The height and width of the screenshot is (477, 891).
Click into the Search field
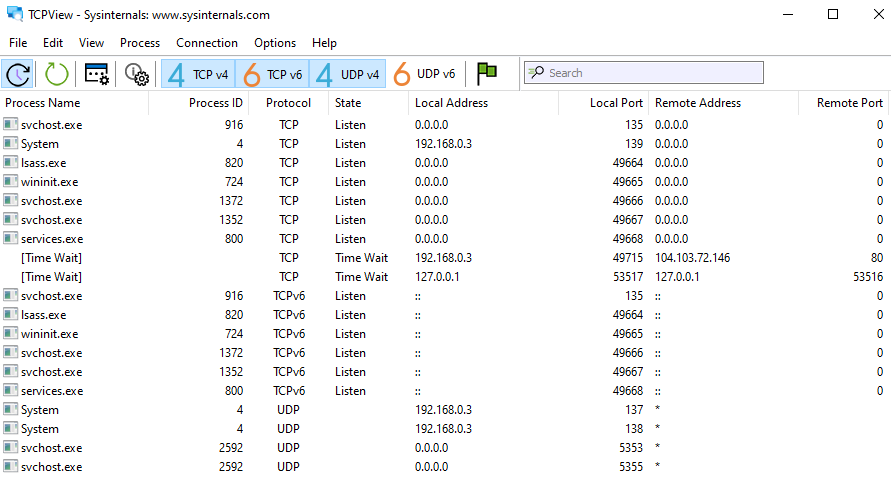pos(644,73)
